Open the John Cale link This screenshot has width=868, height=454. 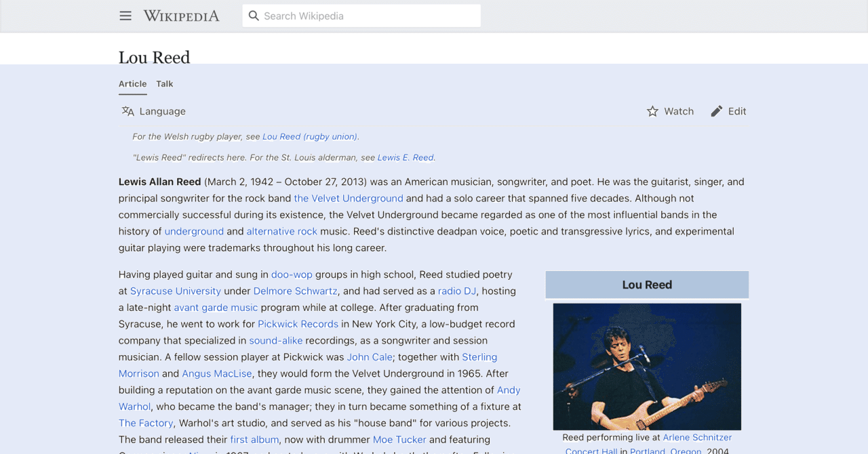coord(370,357)
